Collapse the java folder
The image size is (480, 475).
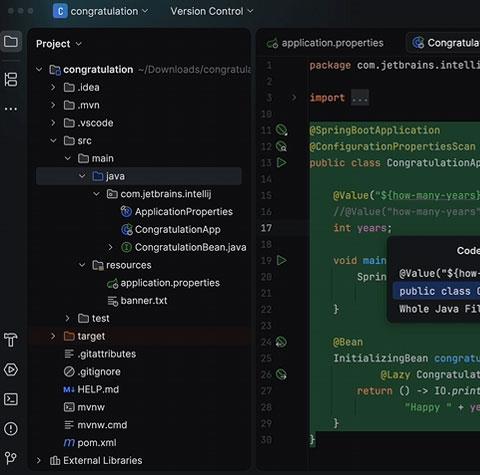(x=82, y=176)
